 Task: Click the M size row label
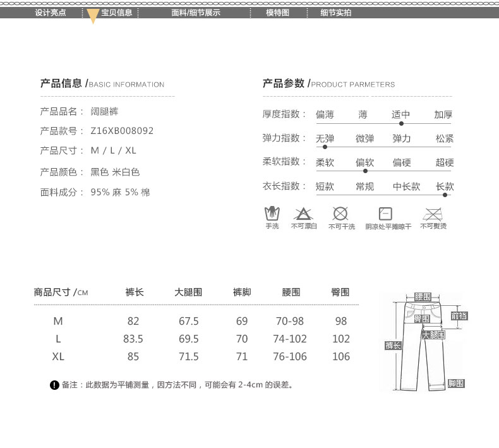point(58,321)
